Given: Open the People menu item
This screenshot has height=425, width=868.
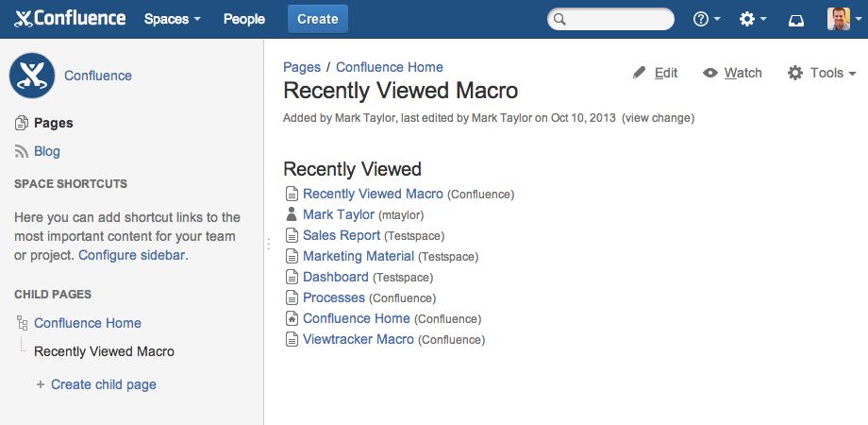Looking at the screenshot, I should click(x=244, y=19).
